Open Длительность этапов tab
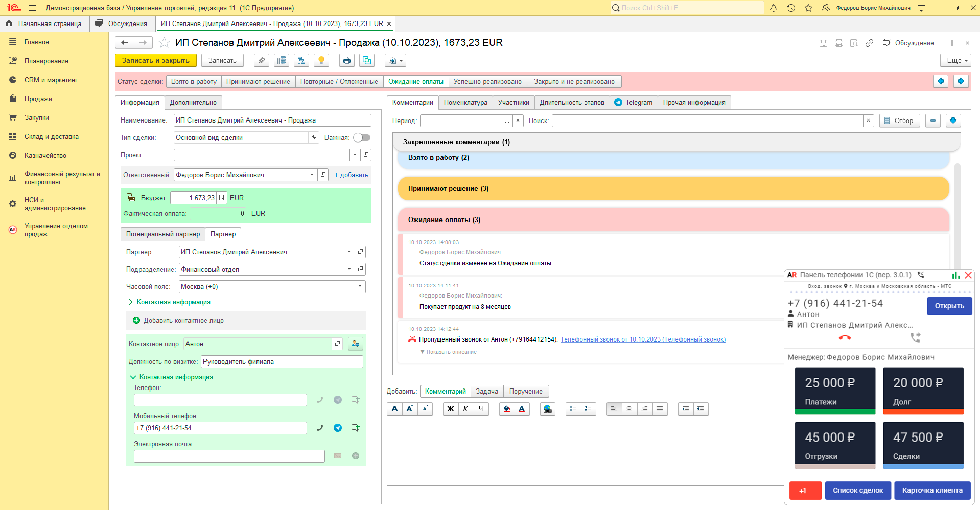 pyautogui.click(x=572, y=102)
